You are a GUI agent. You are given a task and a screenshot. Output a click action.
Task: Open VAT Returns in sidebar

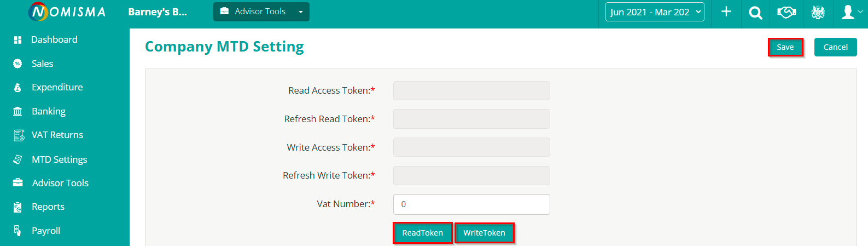pos(57,135)
